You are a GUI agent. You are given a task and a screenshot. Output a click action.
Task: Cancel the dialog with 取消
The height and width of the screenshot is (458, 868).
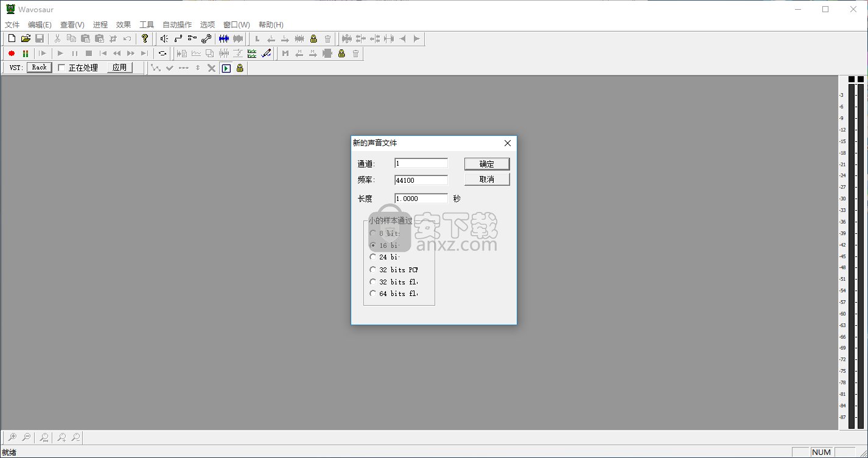487,179
